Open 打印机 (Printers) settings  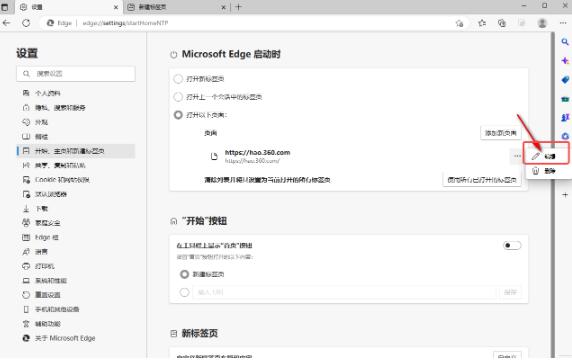[76, 266]
